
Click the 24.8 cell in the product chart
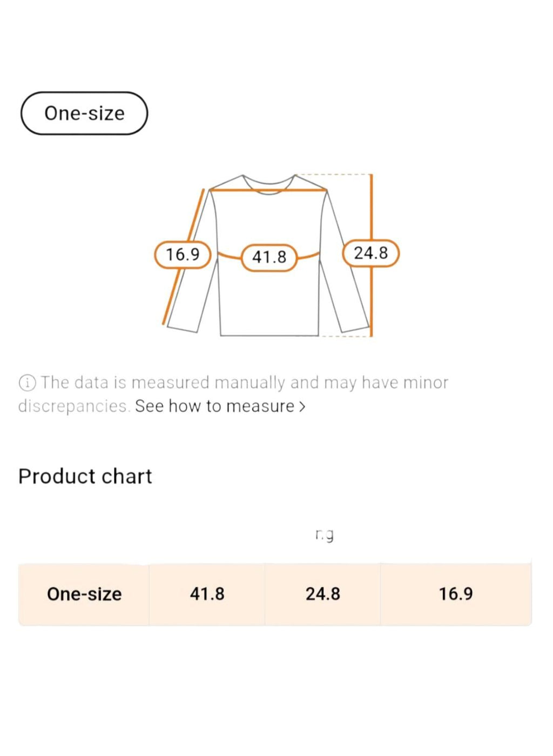coord(323,594)
